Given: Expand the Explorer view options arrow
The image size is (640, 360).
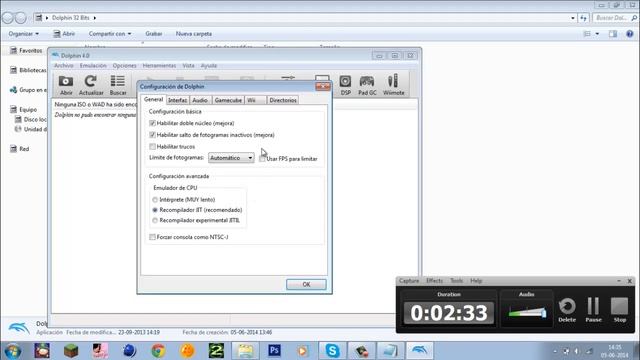Looking at the screenshot, I should pyautogui.click(x=597, y=34).
